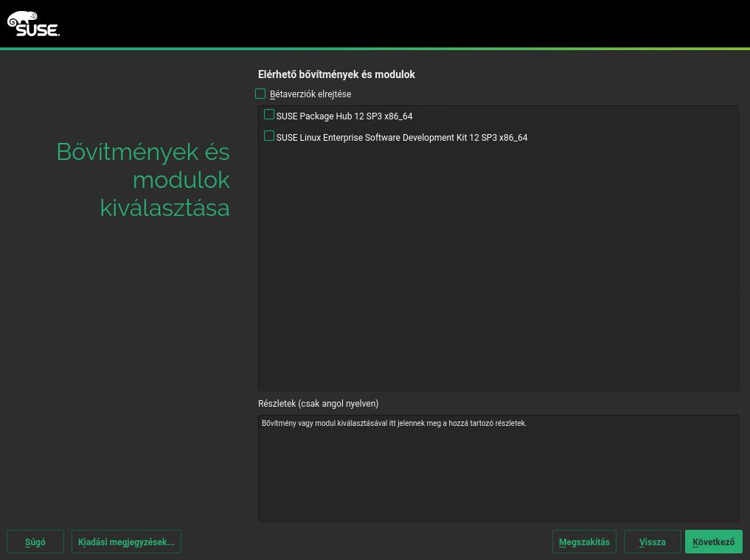Open Kiadási megjegyzések release notes

(x=126, y=542)
